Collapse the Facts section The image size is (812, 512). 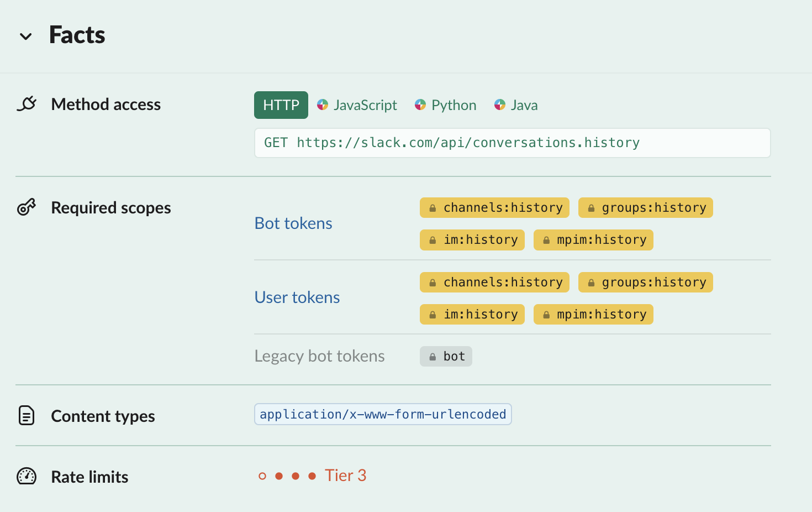26,36
